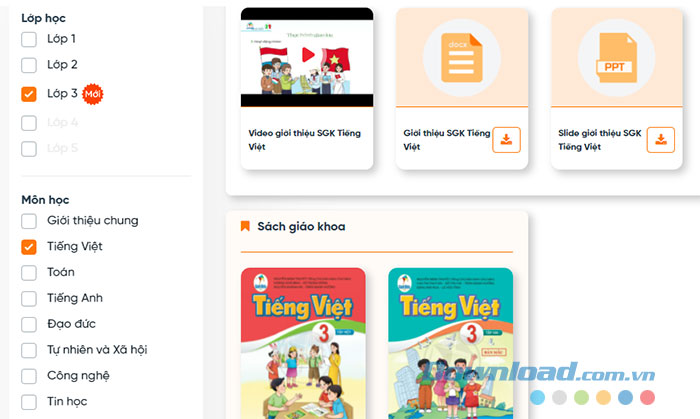Open the docx file icon card

pos(462,58)
